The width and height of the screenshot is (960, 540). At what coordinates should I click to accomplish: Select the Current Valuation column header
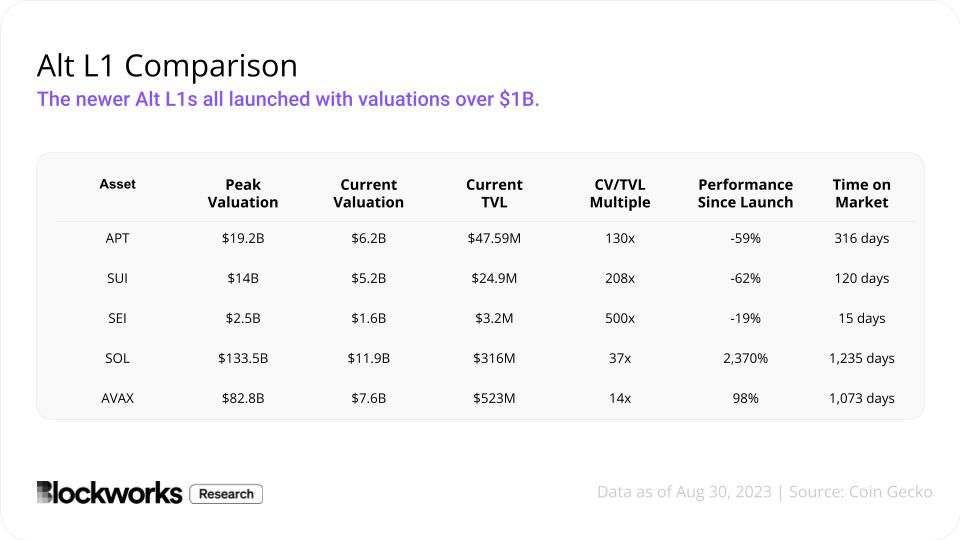(369, 193)
